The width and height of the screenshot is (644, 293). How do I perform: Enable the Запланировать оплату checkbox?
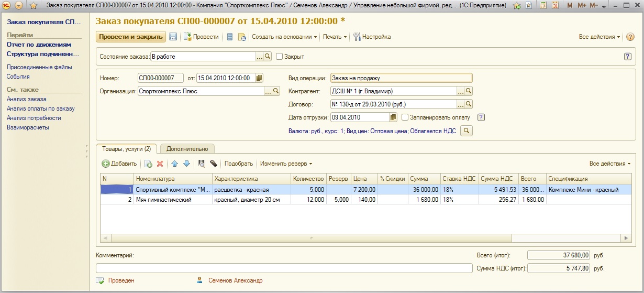pyautogui.click(x=405, y=117)
